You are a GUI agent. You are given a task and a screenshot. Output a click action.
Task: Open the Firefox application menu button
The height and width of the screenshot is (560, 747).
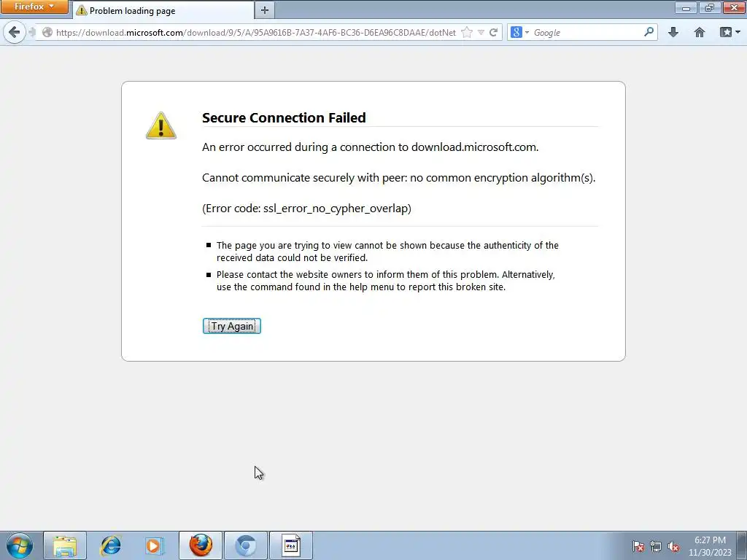click(34, 7)
